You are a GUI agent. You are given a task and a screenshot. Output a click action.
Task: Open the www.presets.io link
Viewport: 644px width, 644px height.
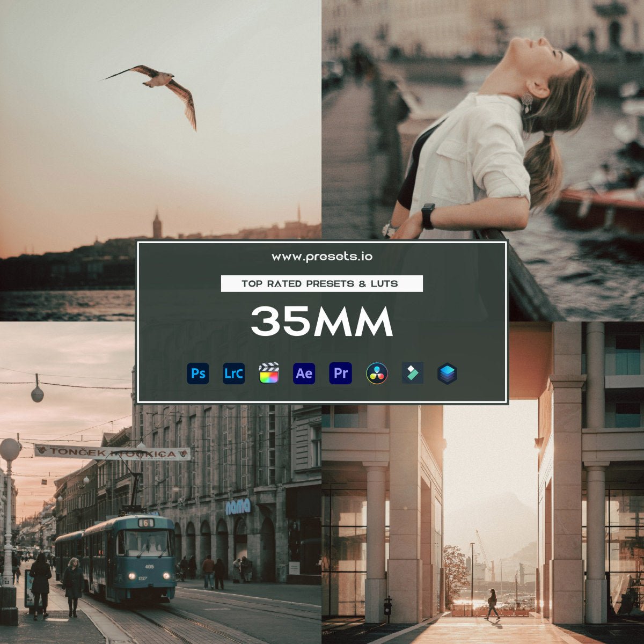point(323,257)
